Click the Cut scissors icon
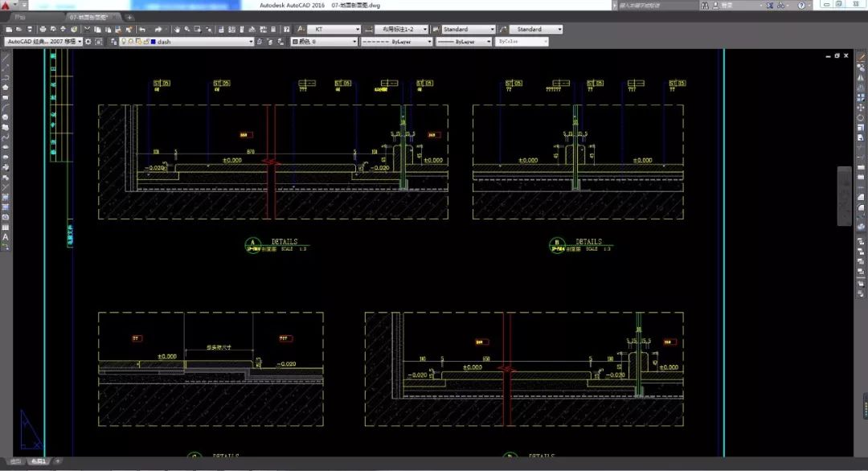The image size is (868, 471). pyautogui.click(x=85, y=30)
